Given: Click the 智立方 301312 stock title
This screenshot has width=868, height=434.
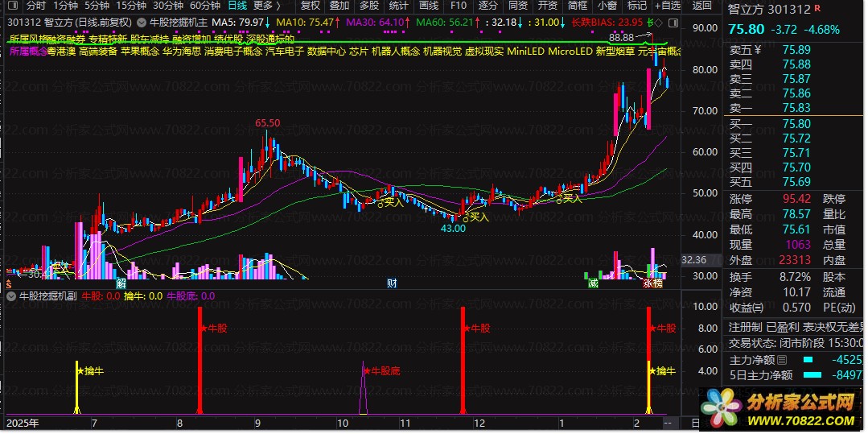Looking at the screenshot, I should tap(769, 10).
